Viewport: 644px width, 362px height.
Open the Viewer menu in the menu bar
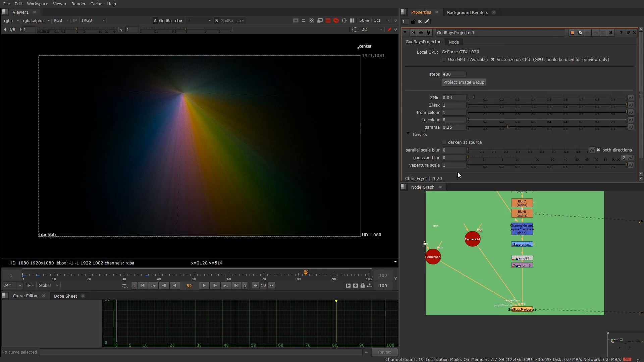click(59, 4)
